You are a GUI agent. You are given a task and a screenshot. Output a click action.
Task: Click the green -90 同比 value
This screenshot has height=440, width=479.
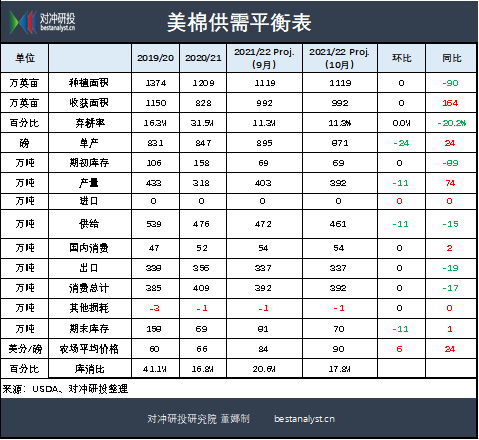(x=450, y=83)
